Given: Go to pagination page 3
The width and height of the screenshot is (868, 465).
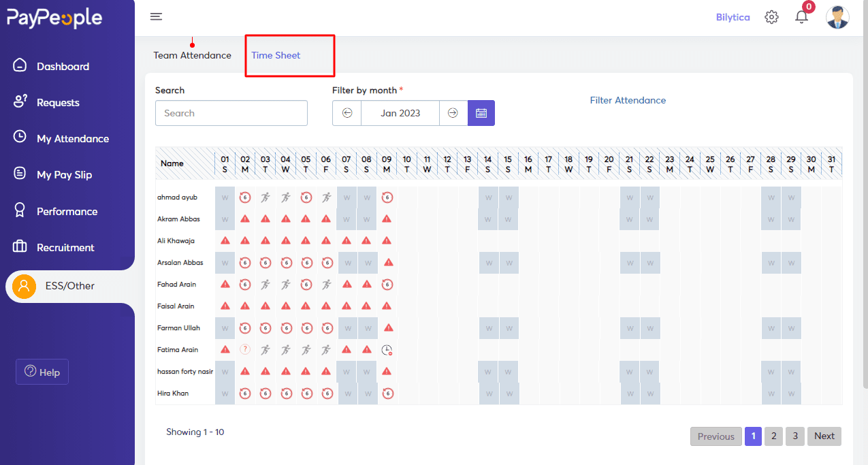Looking at the screenshot, I should point(794,436).
